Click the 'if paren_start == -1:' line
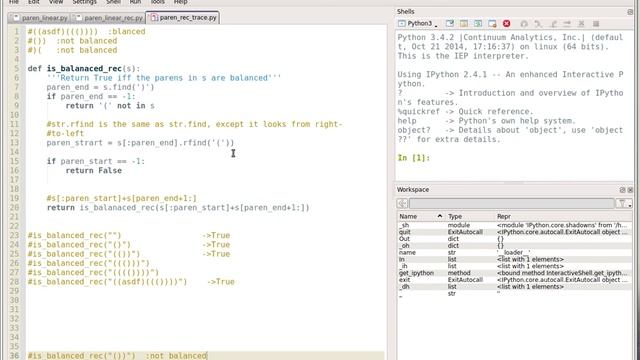Screen dimensions: 640x360 click(x=96, y=161)
